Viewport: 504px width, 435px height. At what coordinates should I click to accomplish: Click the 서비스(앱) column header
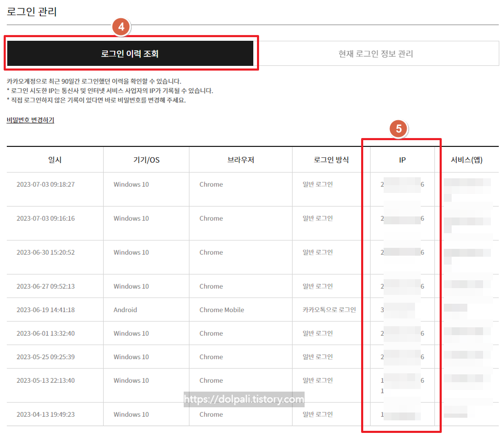point(467,160)
